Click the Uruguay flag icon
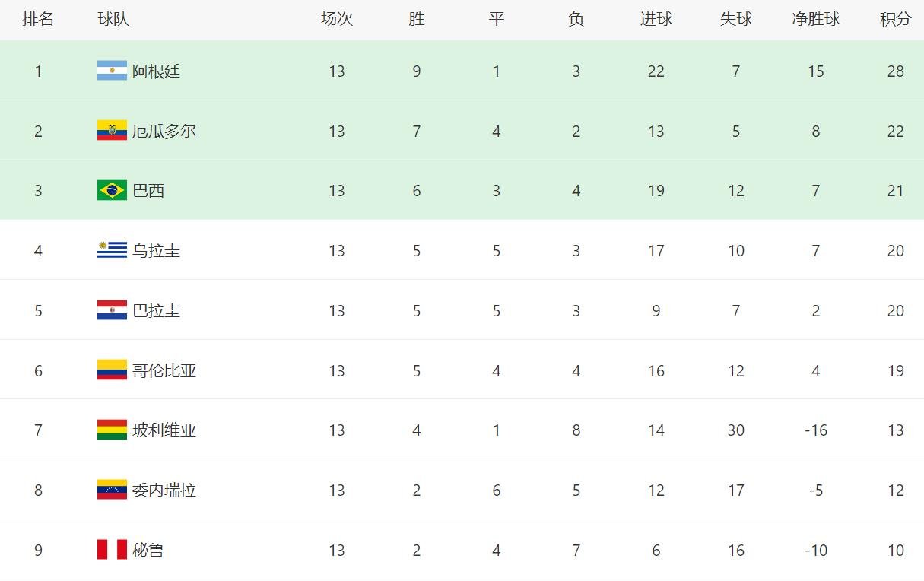 coord(112,250)
